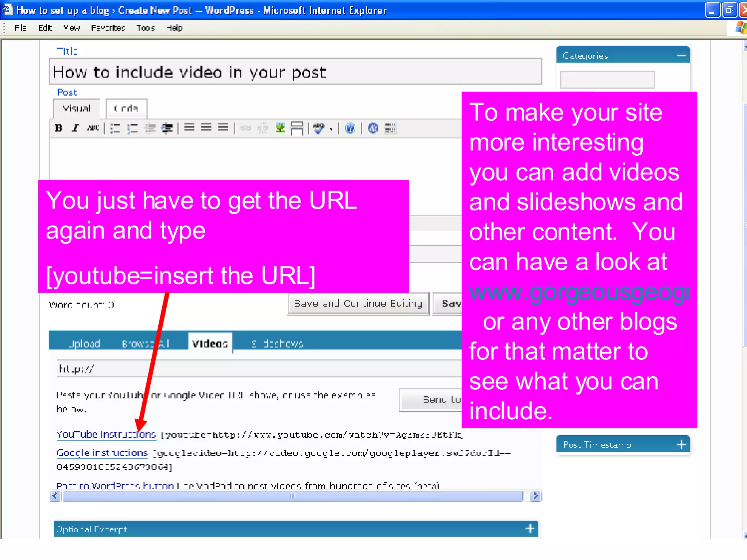The width and height of the screenshot is (747, 560).
Task: Click the Categories text input box
Action: tap(607, 79)
